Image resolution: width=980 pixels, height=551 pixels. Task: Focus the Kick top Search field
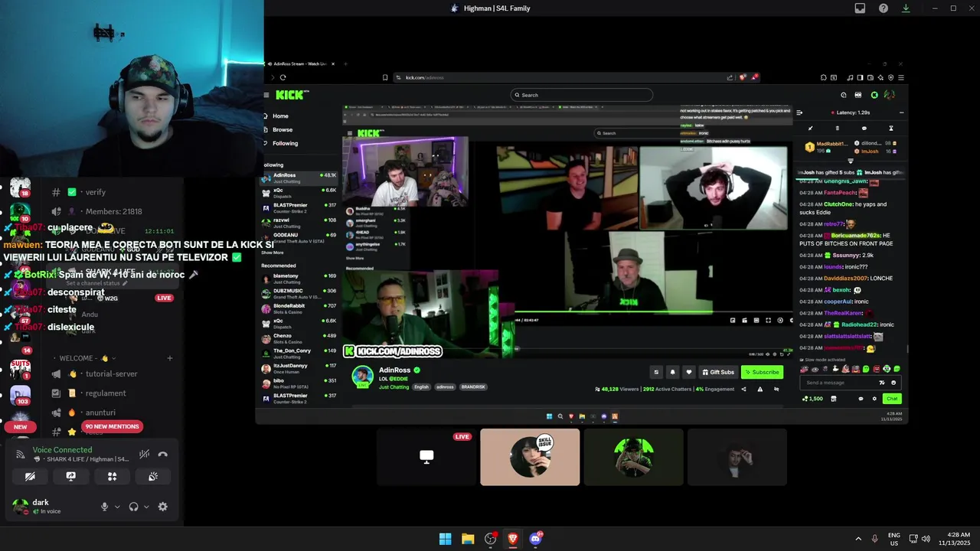coord(582,95)
